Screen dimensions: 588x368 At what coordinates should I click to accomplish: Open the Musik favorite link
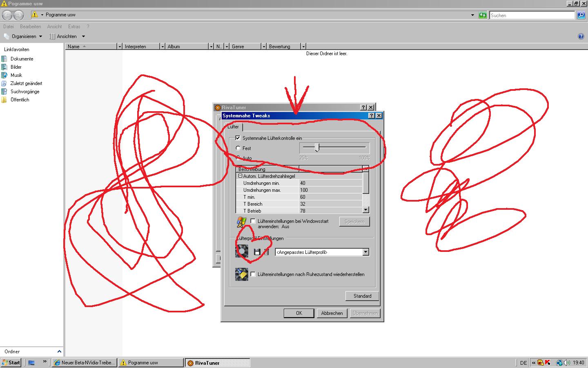pyautogui.click(x=16, y=75)
